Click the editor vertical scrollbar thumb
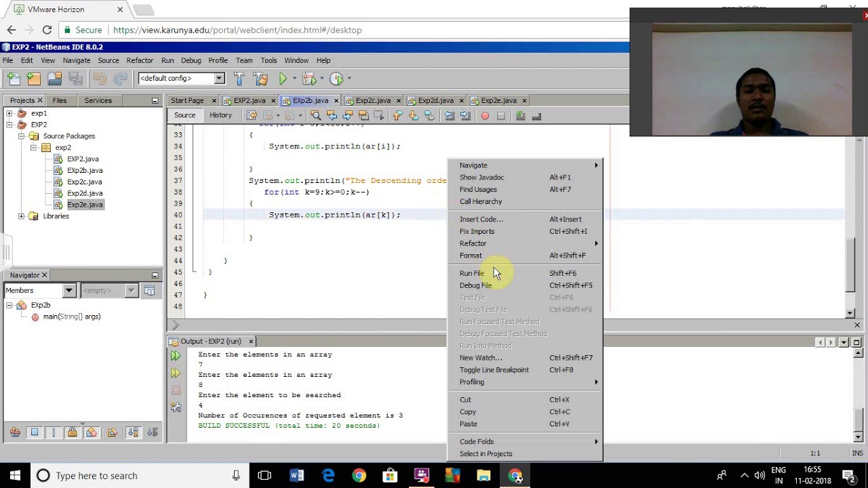868x488 pixels. point(851,266)
